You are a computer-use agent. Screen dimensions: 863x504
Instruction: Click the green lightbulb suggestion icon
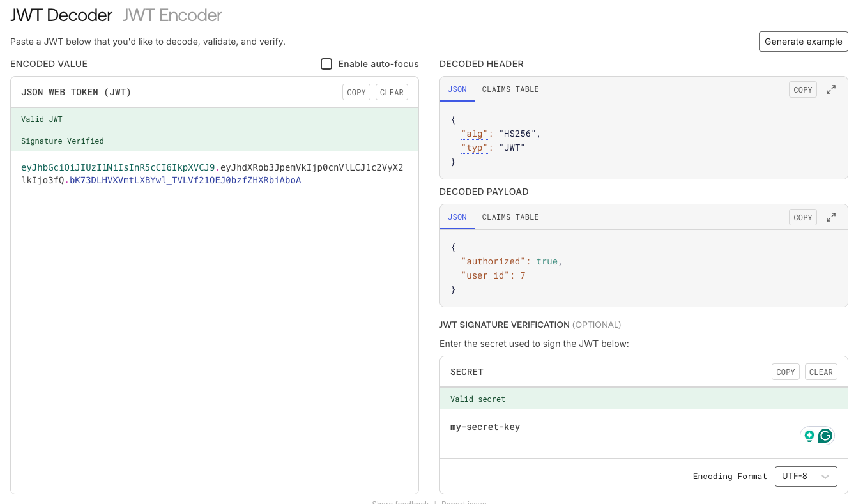pyautogui.click(x=809, y=436)
